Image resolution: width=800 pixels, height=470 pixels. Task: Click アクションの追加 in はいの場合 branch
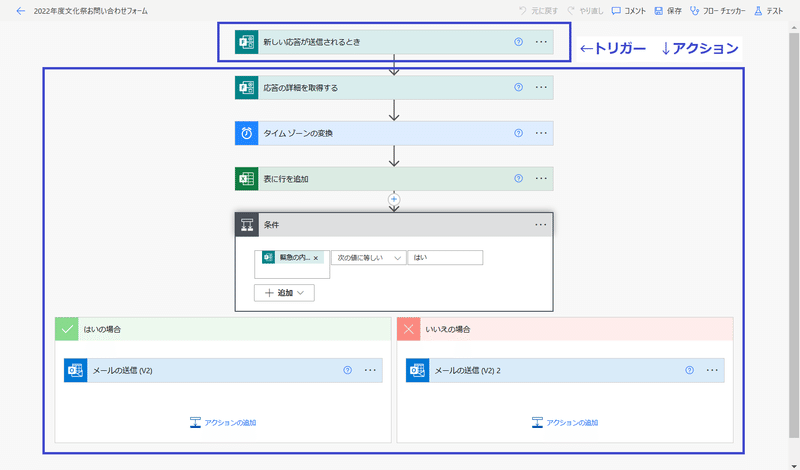pos(223,423)
